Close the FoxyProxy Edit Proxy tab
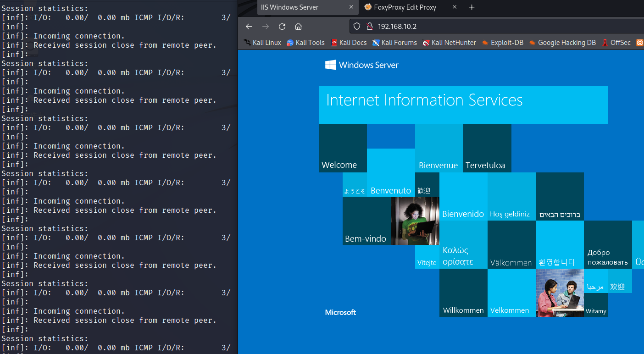 coord(455,7)
